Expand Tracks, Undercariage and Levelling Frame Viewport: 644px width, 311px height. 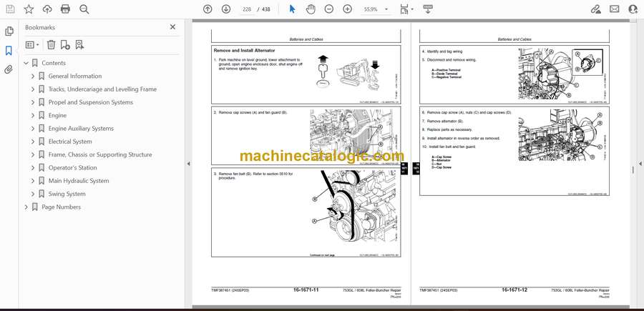click(x=33, y=89)
